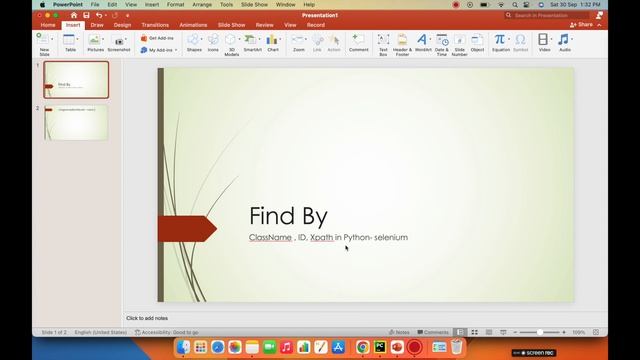
Task: Insert a Text Box
Action: pos(383,45)
